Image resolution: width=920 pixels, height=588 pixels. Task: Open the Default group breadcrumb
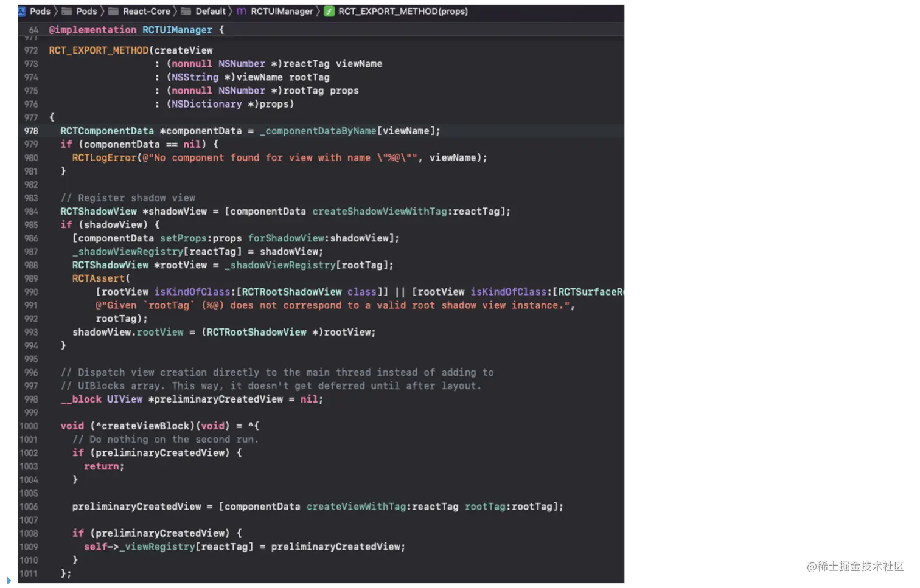[x=211, y=11]
